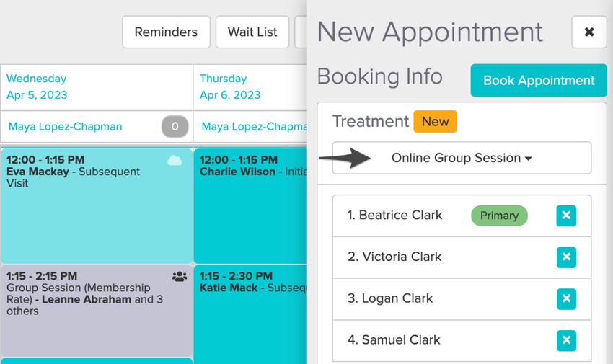This screenshot has width=613, height=364.
Task: Remove Samuel Clark from the group
Action: pos(566,340)
